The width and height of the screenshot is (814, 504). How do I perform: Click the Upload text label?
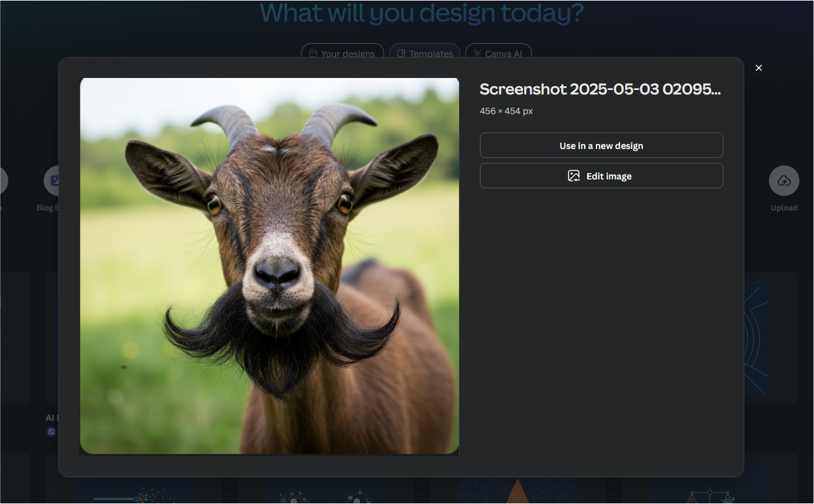tap(784, 208)
